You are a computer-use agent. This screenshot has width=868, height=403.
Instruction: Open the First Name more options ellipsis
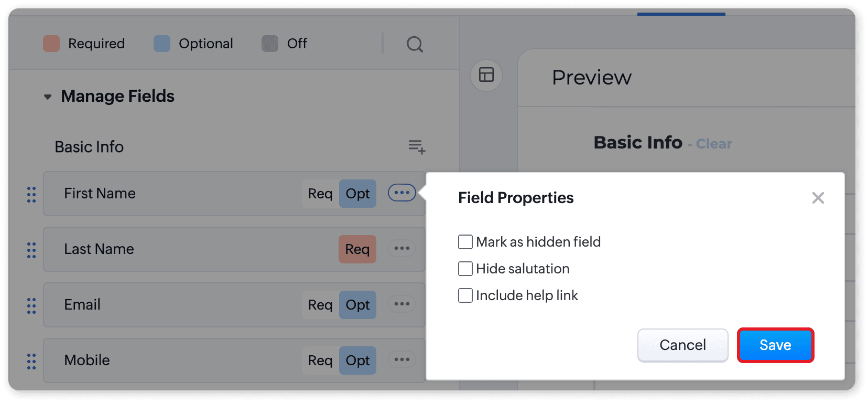pyautogui.click(x=402, y=193)
